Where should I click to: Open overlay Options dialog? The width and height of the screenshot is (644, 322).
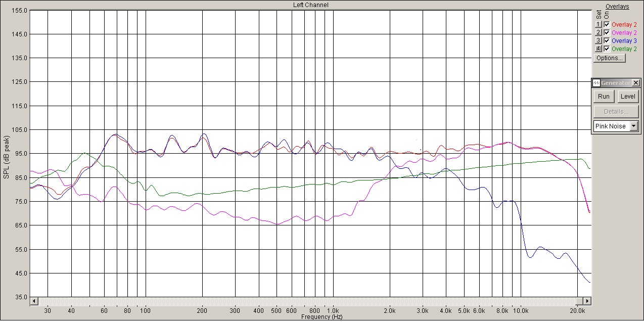609,58
